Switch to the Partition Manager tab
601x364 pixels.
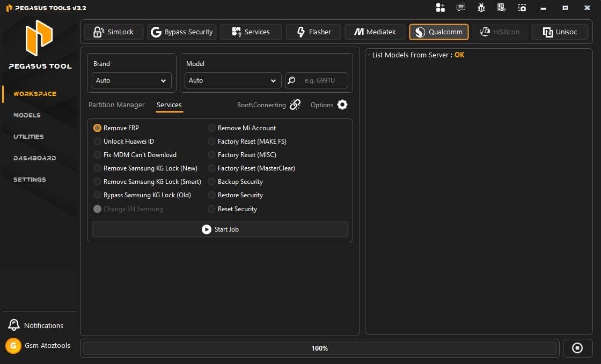coord(116,105)
